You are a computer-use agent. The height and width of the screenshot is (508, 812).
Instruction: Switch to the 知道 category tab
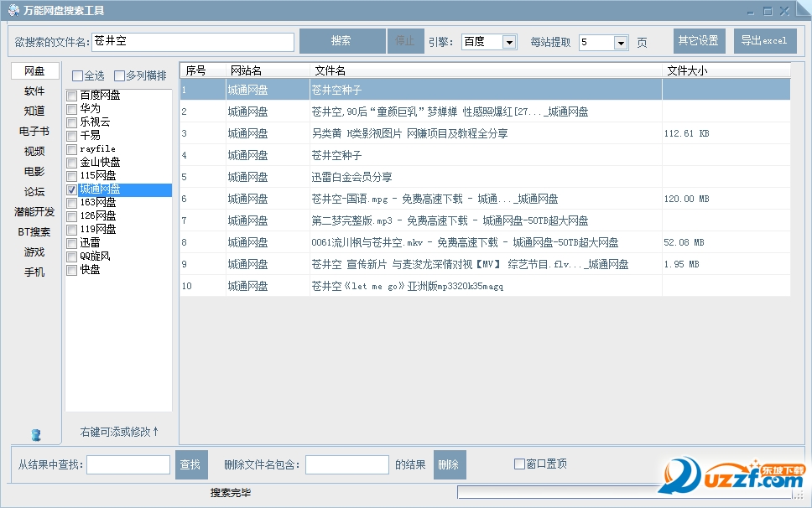(x=34, y=111)
